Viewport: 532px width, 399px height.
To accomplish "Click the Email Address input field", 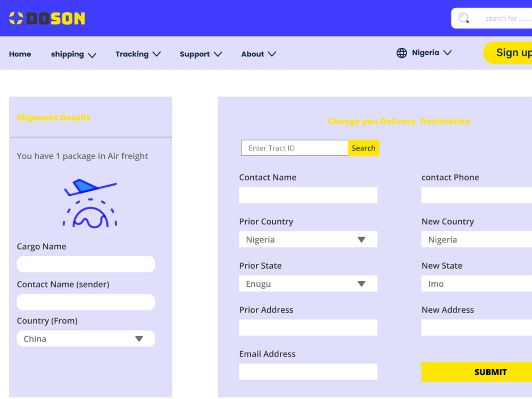I will pos(308,372).
